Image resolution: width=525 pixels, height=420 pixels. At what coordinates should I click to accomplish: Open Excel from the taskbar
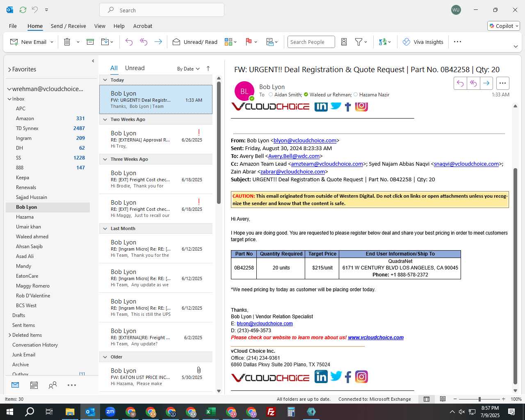pos(210,412)
